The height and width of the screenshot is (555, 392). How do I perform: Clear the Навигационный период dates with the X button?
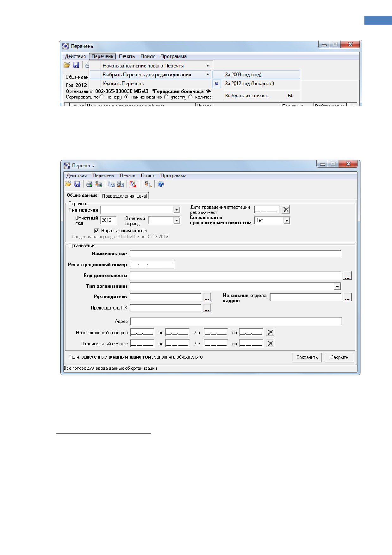coord(270,332)
